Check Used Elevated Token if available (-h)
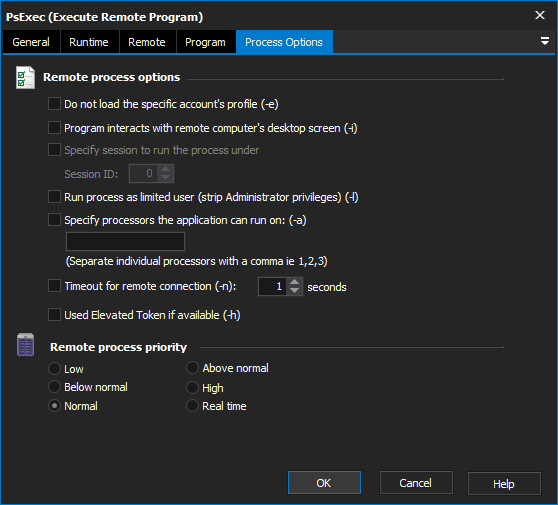The image size is (558, 505). tap(54, 315)
